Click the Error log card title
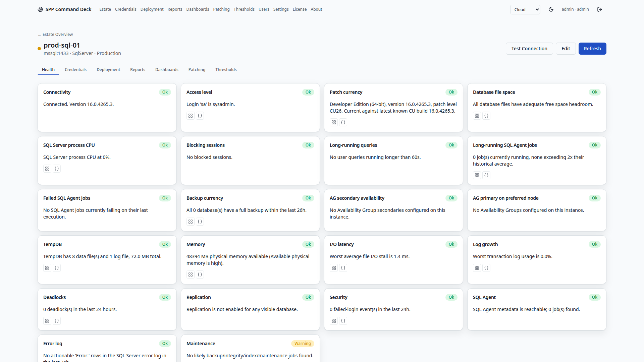This screenshot has height=362, width=644. point(53,344)
